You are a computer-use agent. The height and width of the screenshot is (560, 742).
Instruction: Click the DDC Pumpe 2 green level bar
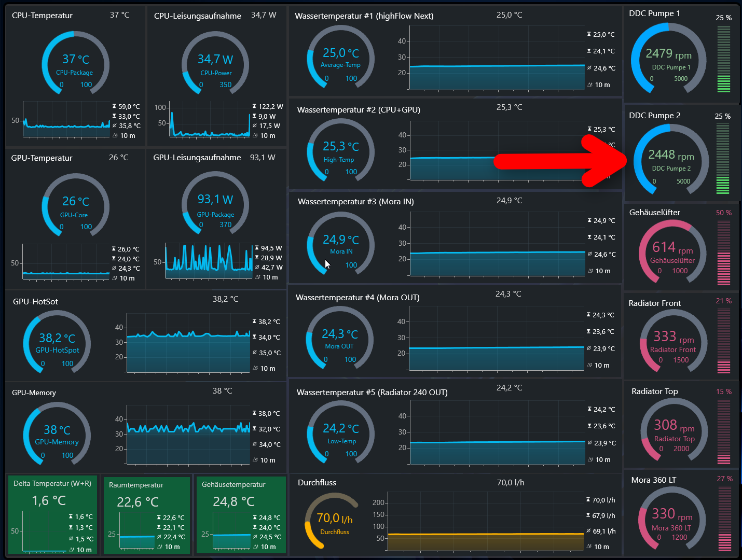[723, 160]
